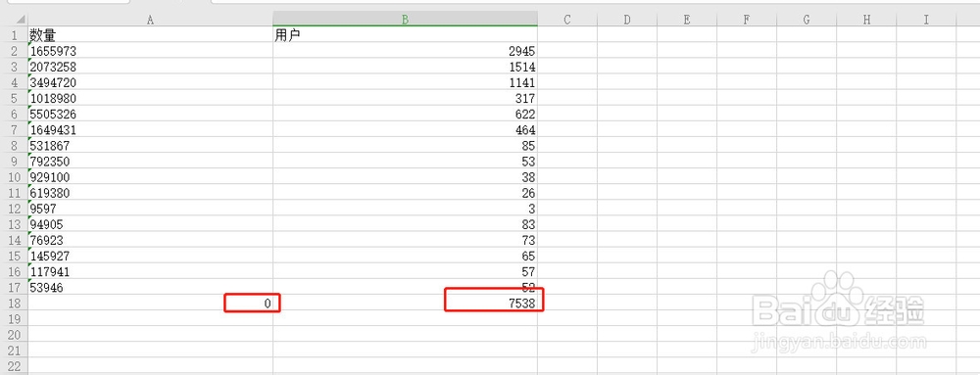Select user value 1514
This screenshot has width=980, height=375.
(405, 67)
